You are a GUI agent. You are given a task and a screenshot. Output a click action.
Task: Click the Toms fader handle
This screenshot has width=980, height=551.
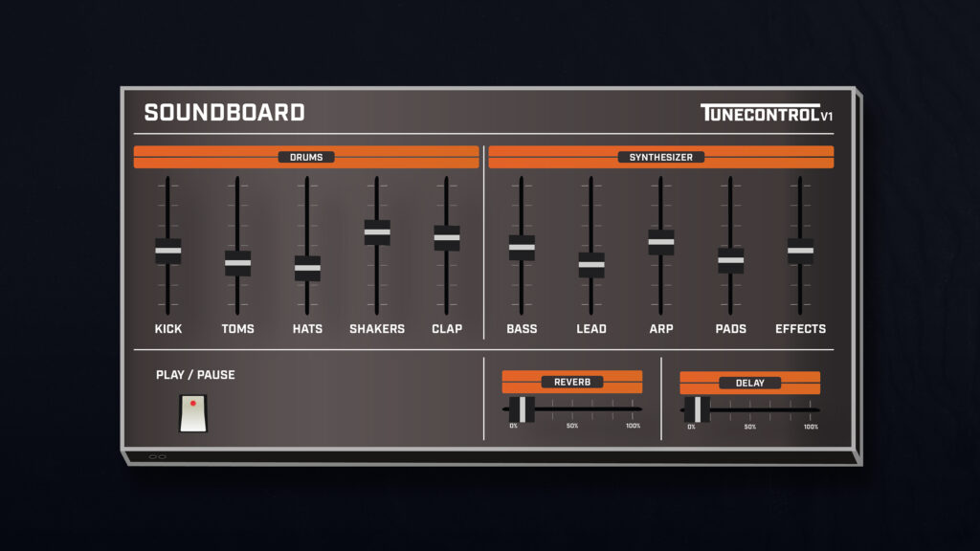coord(237,263)
